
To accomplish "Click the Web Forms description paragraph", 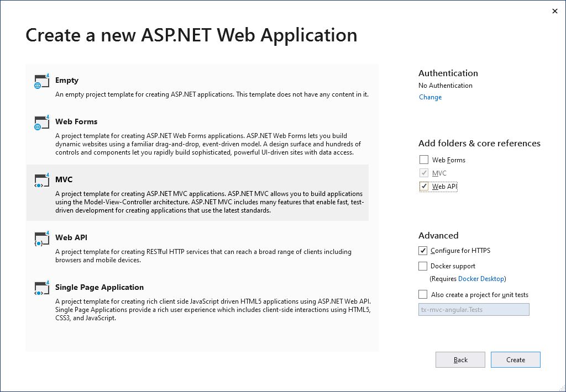I will click(208, 144).
